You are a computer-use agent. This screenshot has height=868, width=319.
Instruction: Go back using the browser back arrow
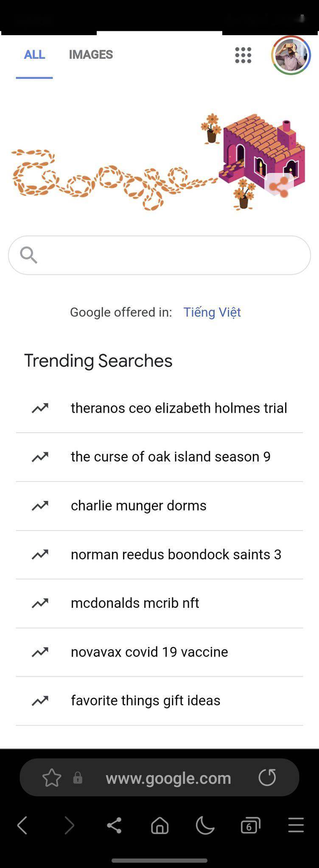coord(22,826)
